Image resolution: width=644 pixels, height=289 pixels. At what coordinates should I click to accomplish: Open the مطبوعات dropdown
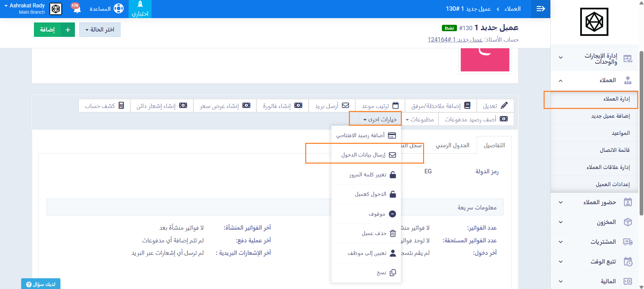(420, 119)
